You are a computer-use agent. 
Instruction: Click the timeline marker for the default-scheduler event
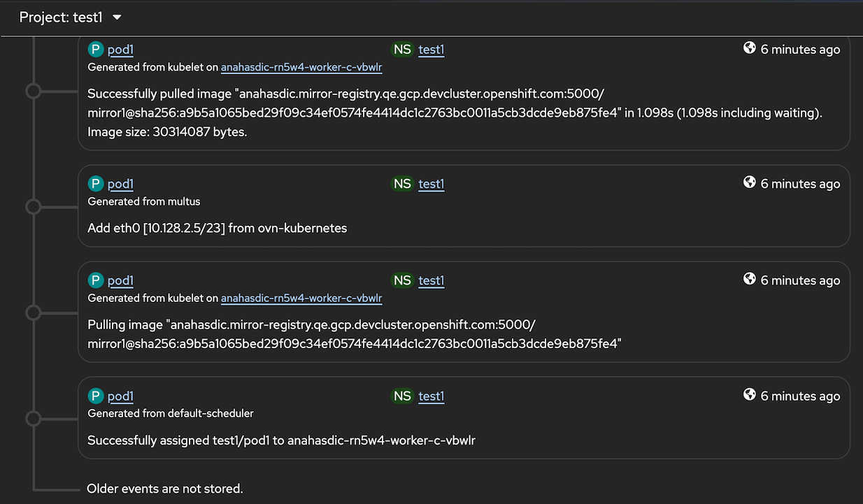point(33,419)
